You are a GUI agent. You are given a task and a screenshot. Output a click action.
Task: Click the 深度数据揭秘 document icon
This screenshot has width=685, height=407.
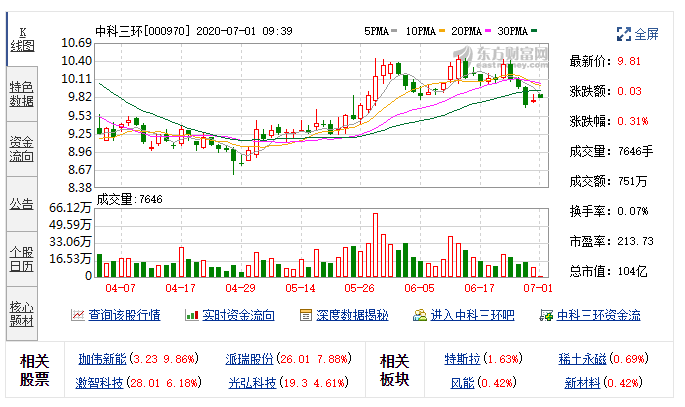[306, 315]
